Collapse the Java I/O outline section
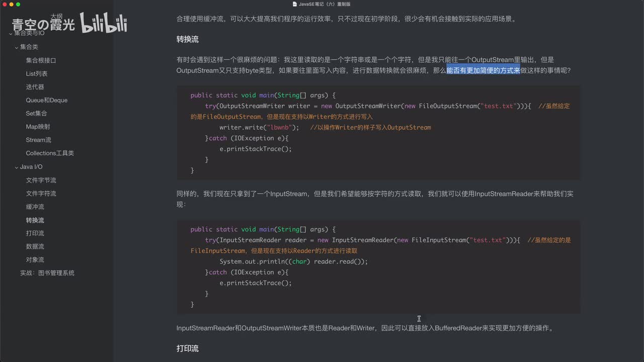 [17, 167]
